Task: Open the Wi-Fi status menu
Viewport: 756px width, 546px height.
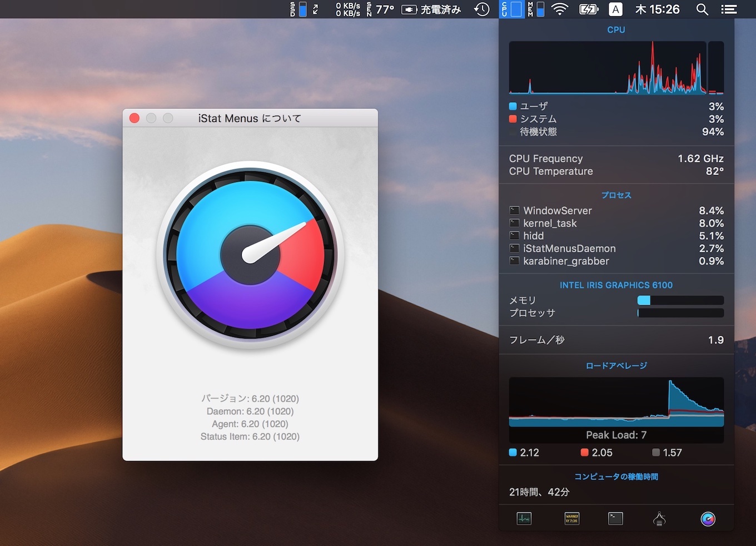Action: click(560, 9)
